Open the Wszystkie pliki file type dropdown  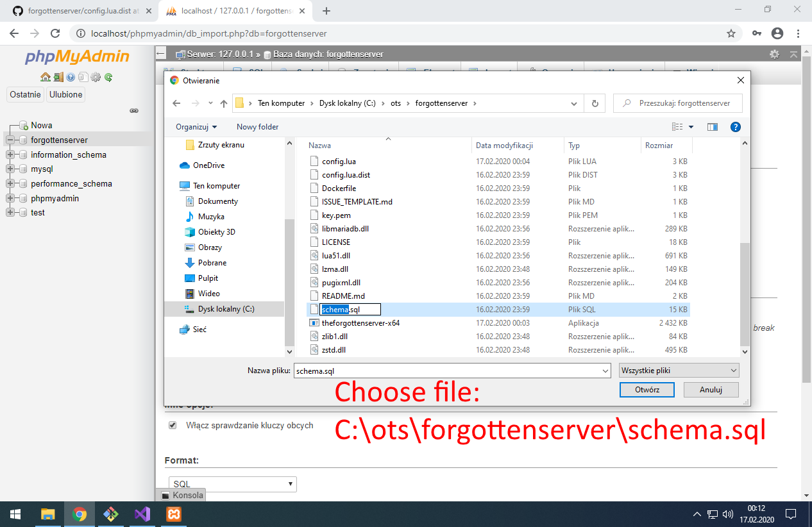678,370
